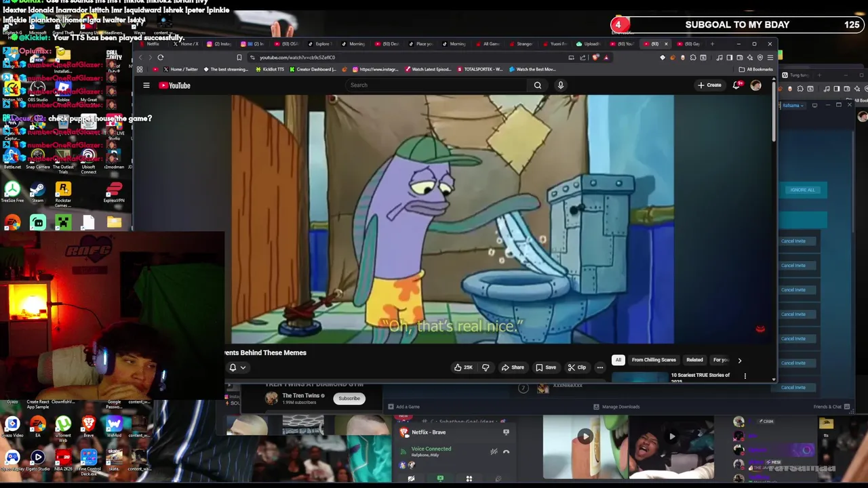868x488 pixels.
Task: Open TreeSize Free desktop shortcut
Action: pyautogui.click(x=12, y=192)
